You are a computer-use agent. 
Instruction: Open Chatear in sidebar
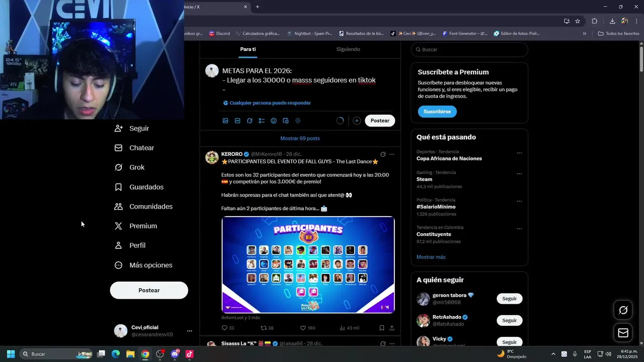pyautogui.click(x=135, y=148)
